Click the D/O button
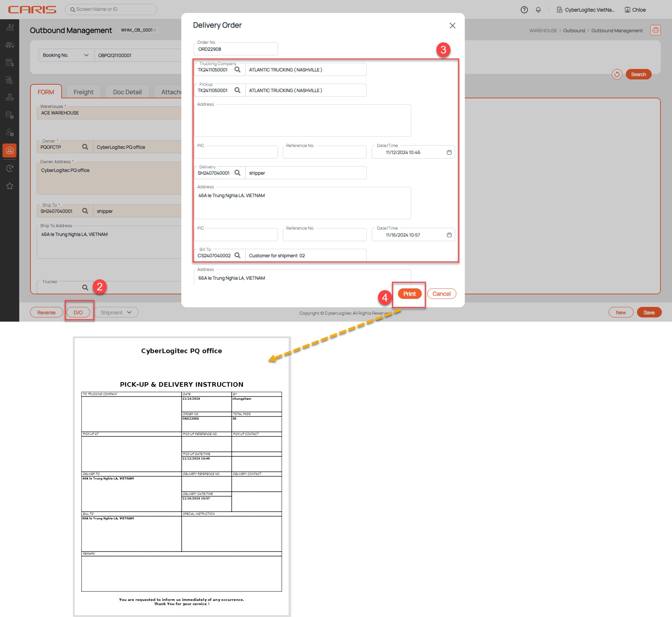This screenshot has height=617, width=672. [78, 313]
